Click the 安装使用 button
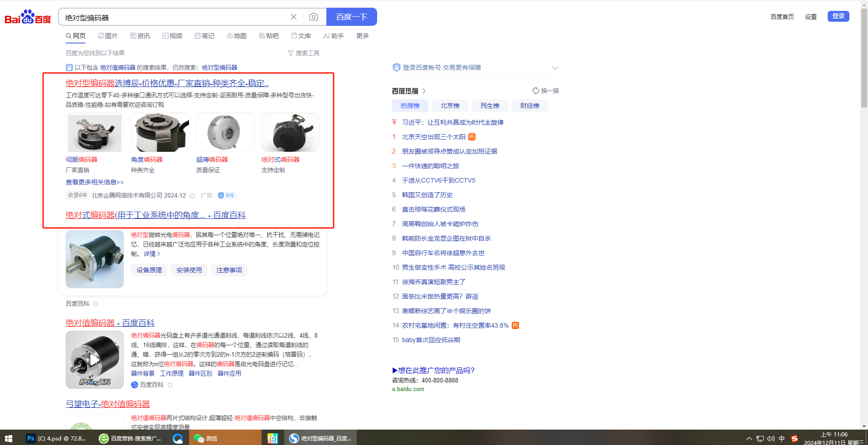Viewport: 868px width, 445px height. 189,270
